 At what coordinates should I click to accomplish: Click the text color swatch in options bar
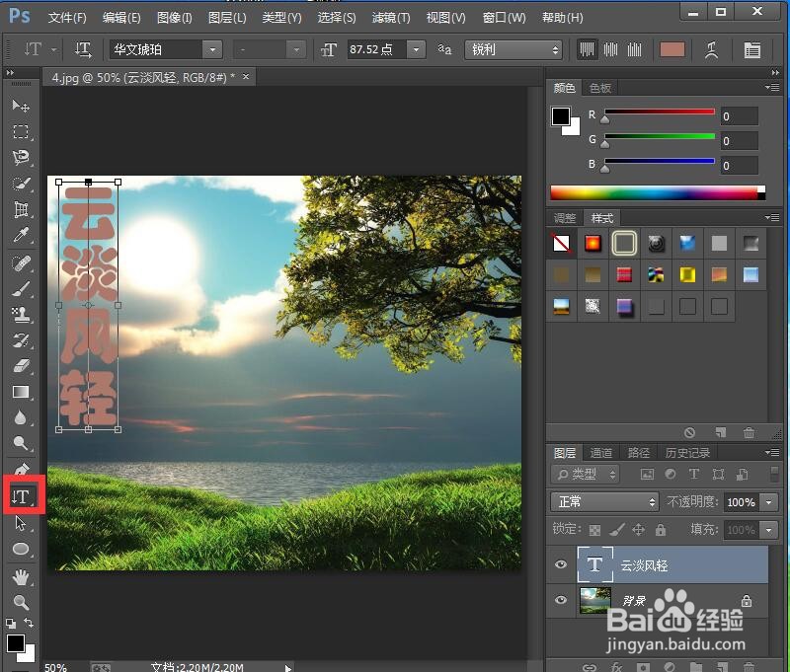click(673, 49)
